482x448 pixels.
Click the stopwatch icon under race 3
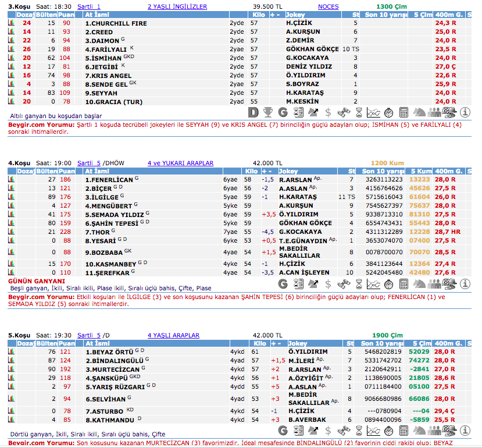389,112
